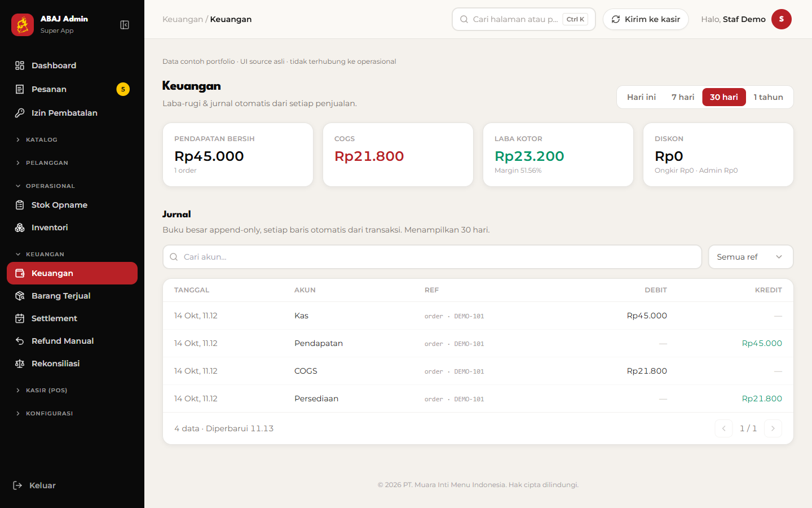
Task: Select the 30 hari period
Action: coord(724,97)
